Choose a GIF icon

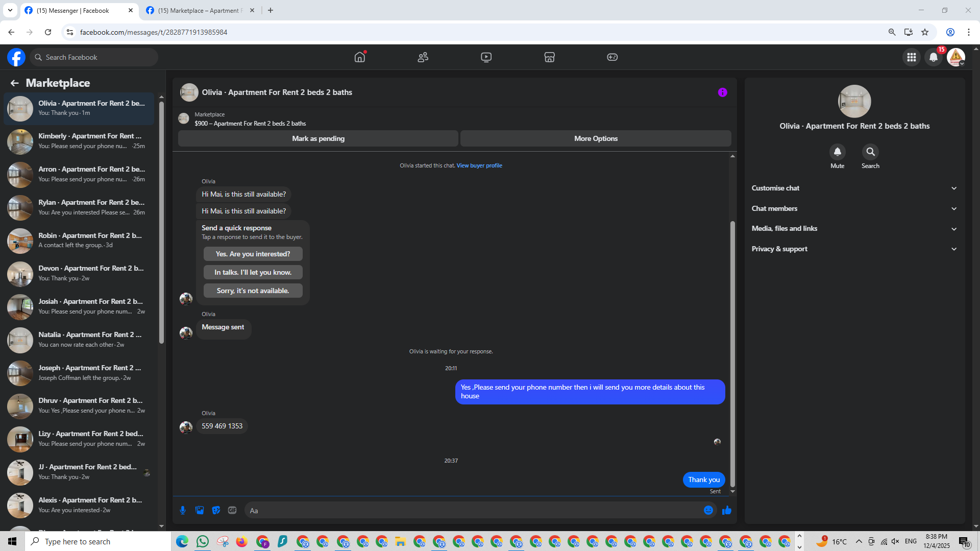(x=232, y=510)
